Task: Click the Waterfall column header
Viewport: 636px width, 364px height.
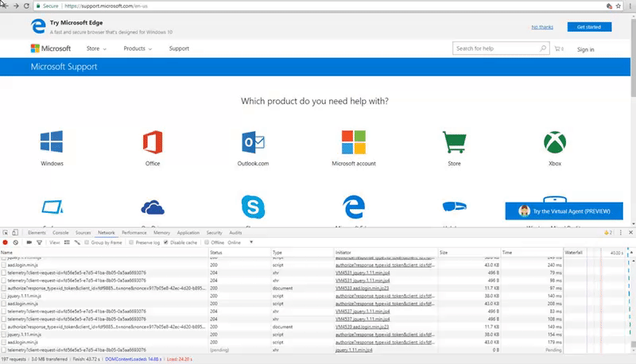Action: tap(573, 253)
